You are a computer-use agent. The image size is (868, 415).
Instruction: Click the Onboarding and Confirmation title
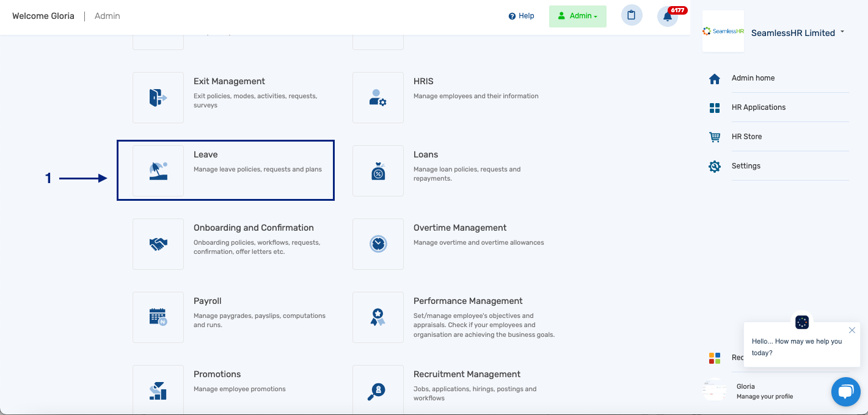tap(253, 228)
